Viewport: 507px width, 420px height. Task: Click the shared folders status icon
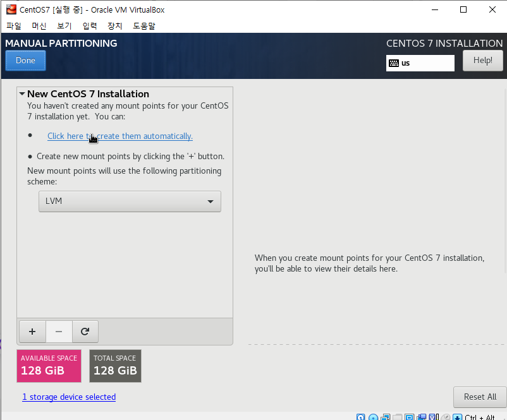[398, 417]
